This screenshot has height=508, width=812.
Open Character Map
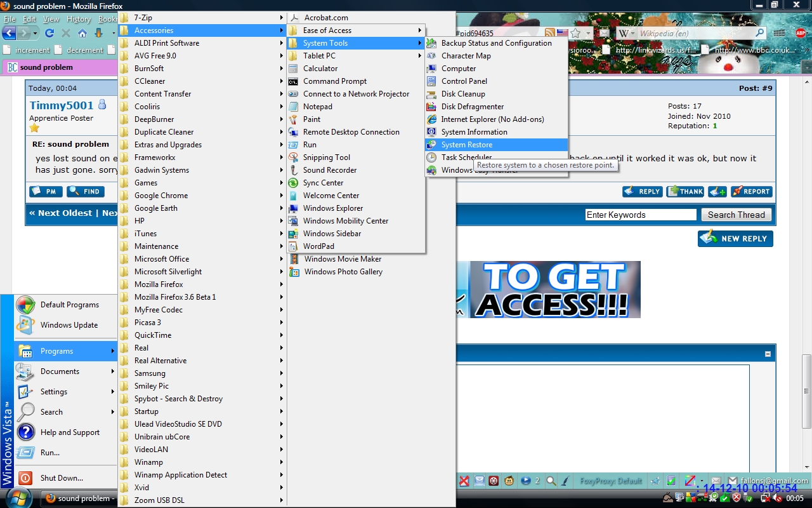click(496, 56)
